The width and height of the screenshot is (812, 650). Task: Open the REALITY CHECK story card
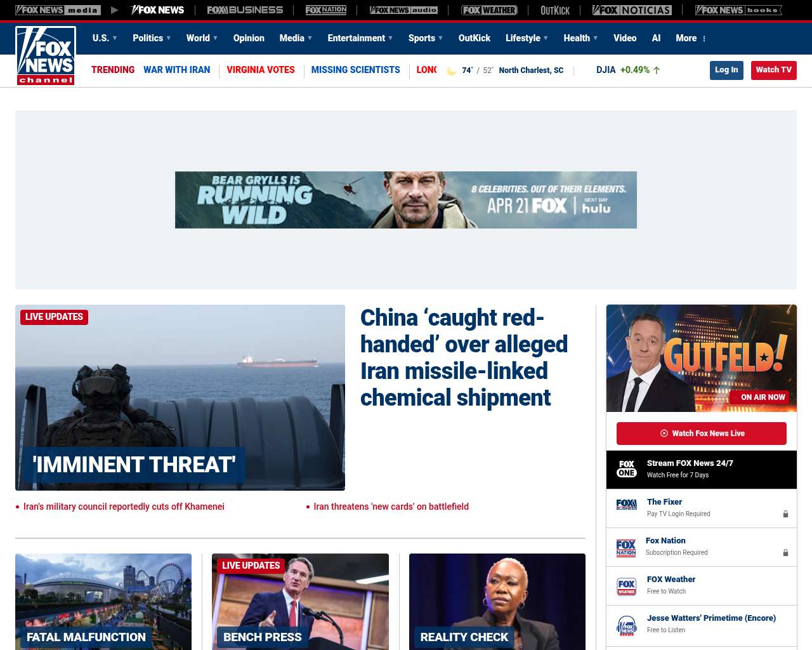tap(497, 601)
